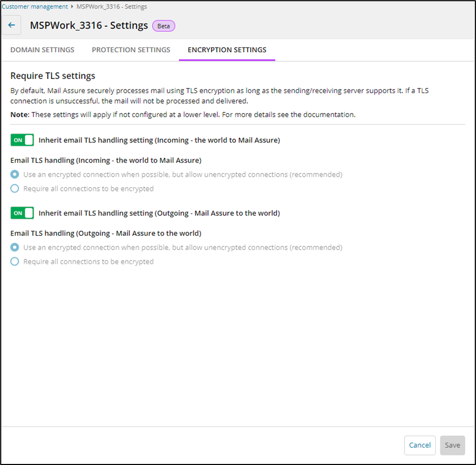Click the breadcrumb separator arrow
The height and width of the screenshot is (465, 476).
click(x=72, y=6)
